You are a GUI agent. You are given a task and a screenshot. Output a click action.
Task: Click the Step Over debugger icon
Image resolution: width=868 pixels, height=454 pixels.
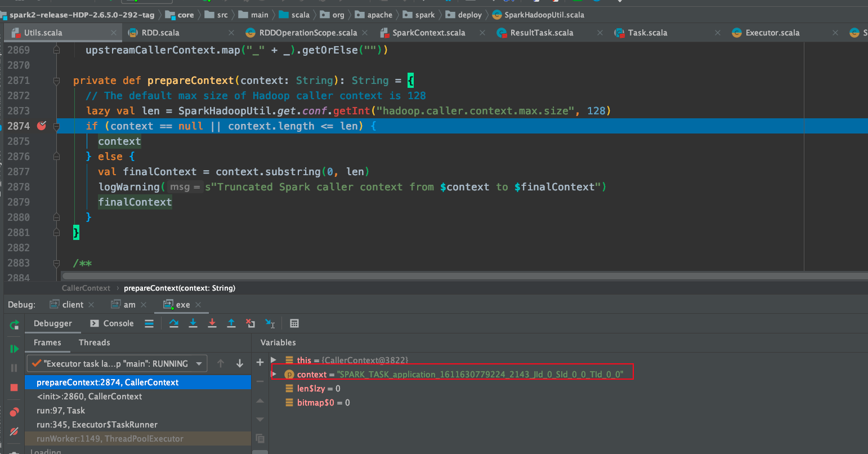[x=174, y=323]
